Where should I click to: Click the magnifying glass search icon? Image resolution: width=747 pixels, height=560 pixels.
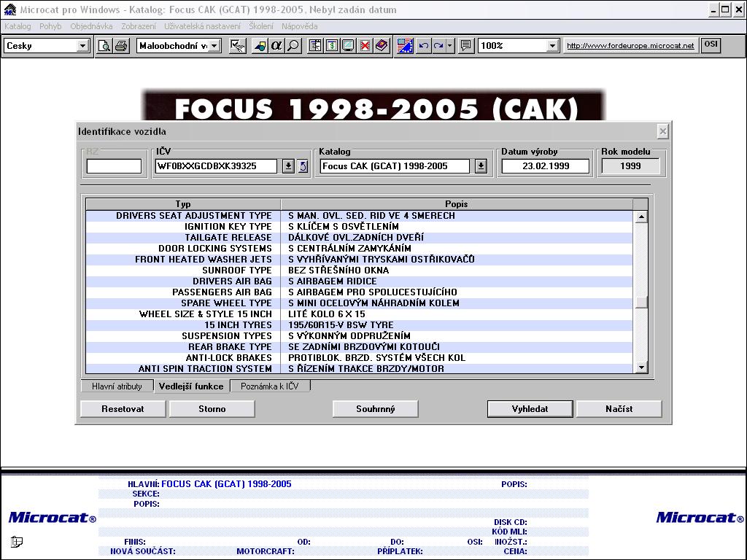[293, 46]
